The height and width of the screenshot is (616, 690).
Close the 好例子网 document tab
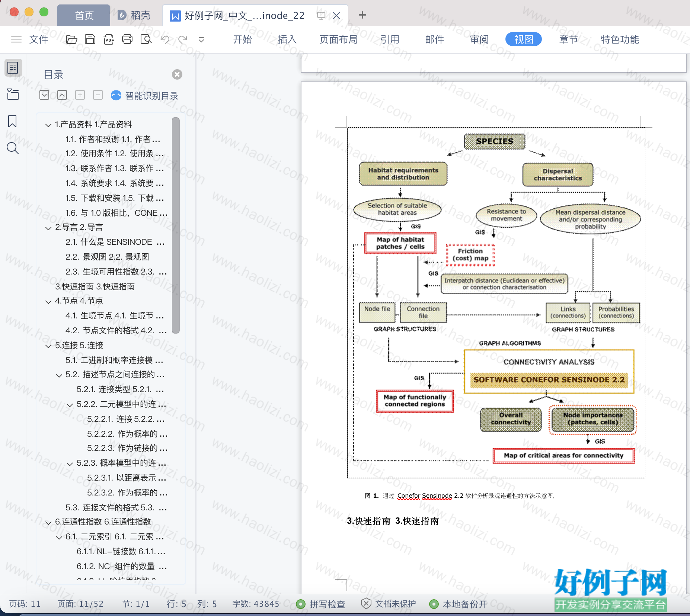[336, 16]
